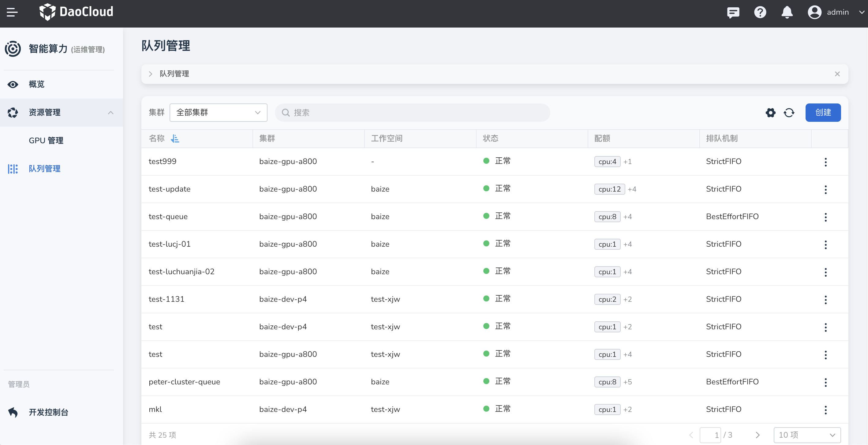This screenshot has height=445, width=868.
Task: Click the queue search field
Action: coord(412,113)
